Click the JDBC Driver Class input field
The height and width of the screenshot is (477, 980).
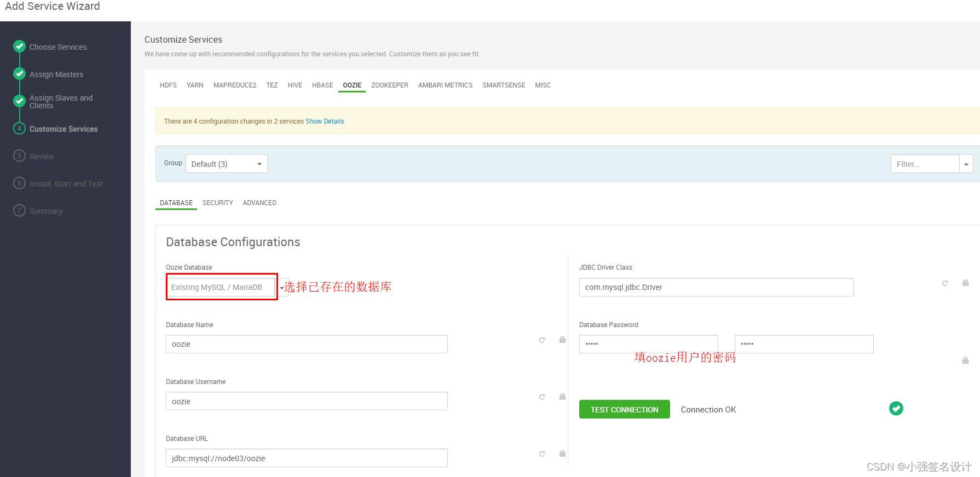click(x=716, y=287)
